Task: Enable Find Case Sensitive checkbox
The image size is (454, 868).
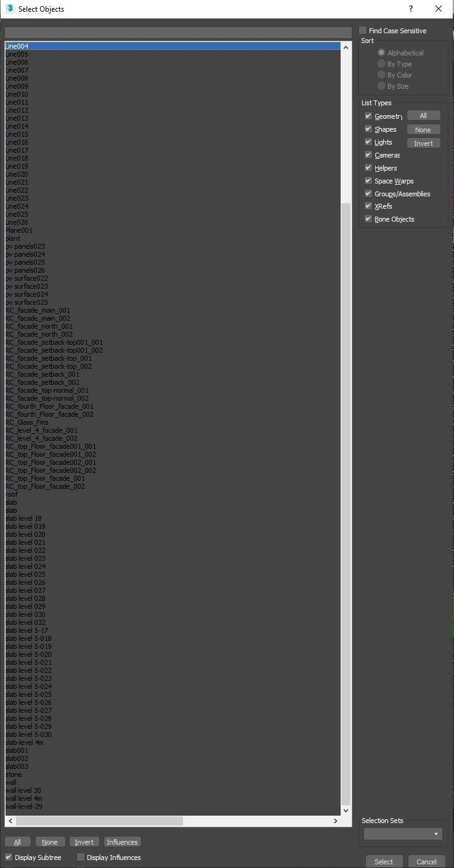Action: point(363,30)
